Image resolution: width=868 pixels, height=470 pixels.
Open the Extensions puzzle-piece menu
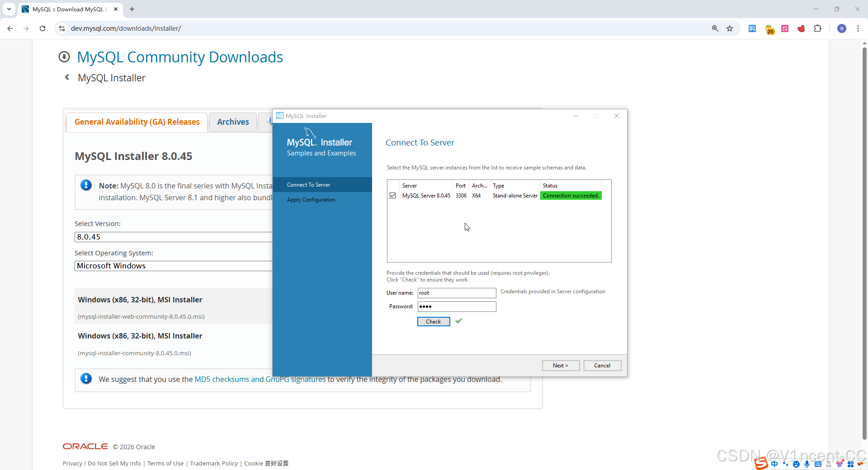817,28
